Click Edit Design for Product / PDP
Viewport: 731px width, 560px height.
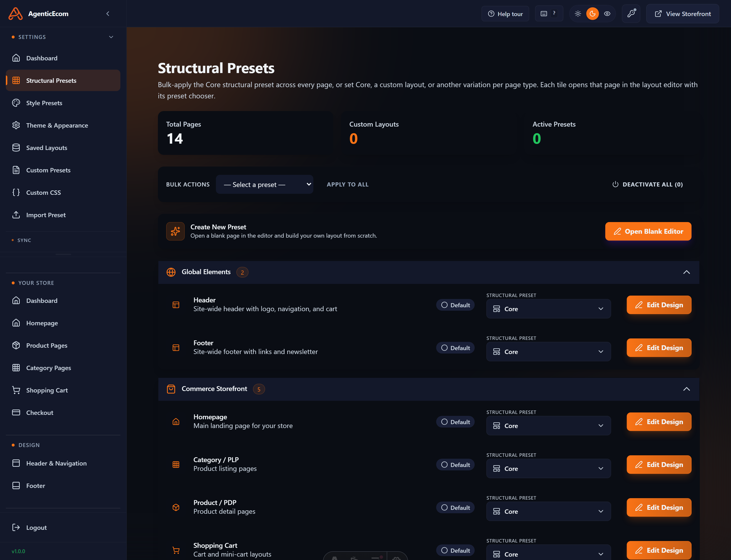tap(659, 507)
